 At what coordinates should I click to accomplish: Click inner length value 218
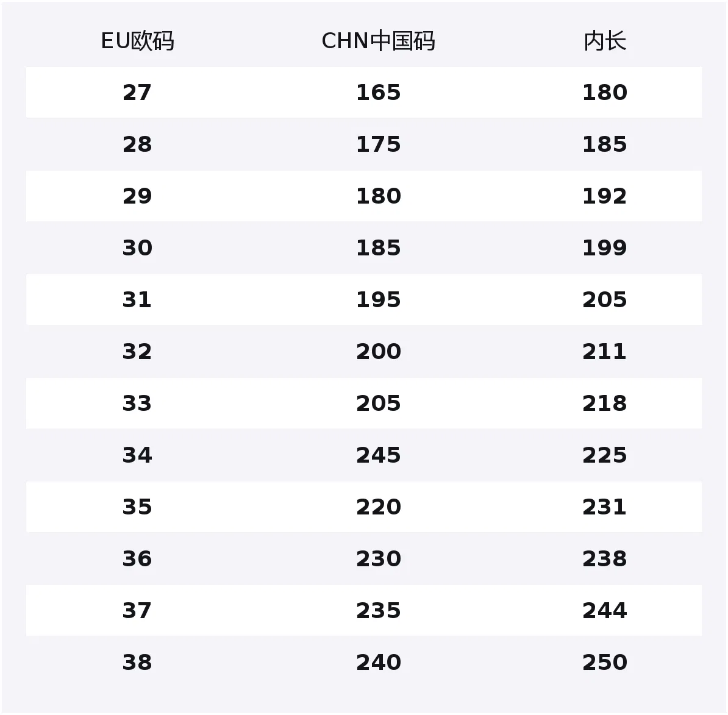point(605,403)
